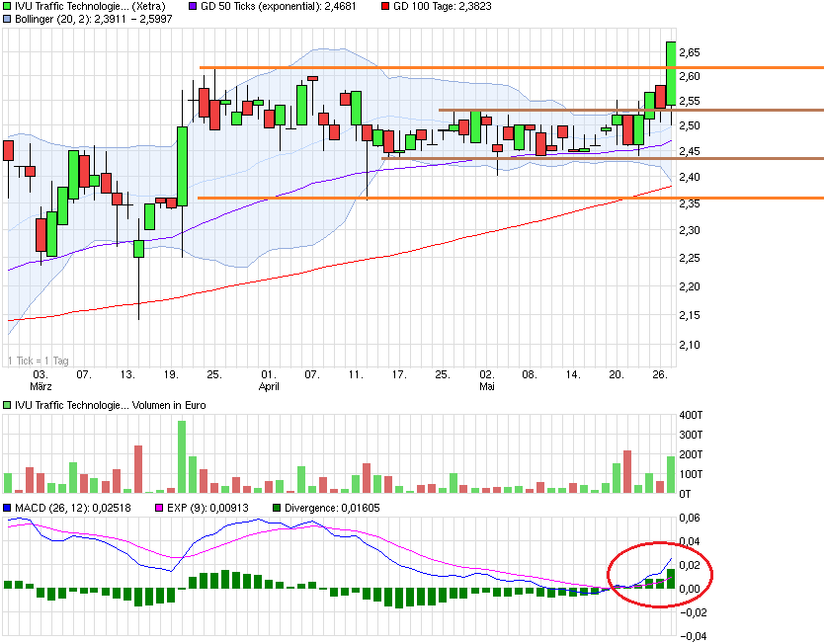The height and width of the screenshot is (644, 824).
Task: Click the green IVU Traffic Technologie legend icon
Action: [x=9, y=7]
